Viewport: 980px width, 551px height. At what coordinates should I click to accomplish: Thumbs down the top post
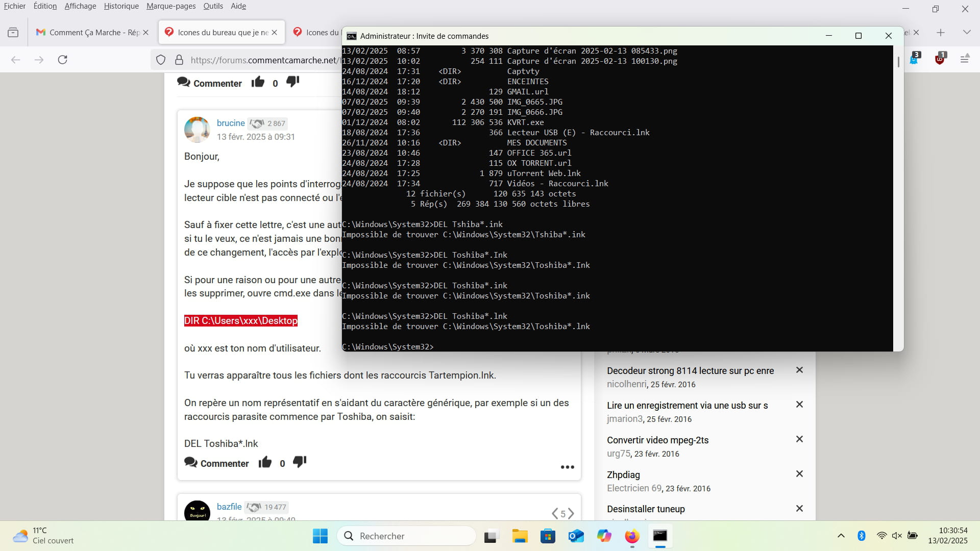pos(292,82)
